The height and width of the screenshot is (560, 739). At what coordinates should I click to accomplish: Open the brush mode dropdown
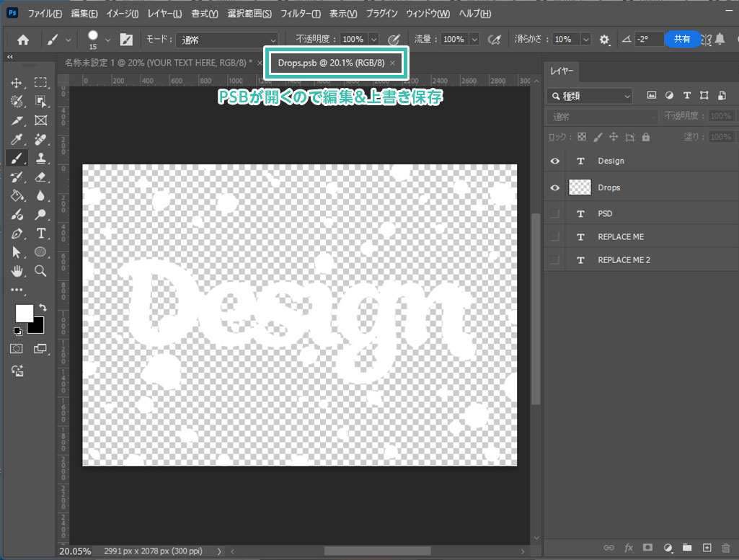click(x=227, y=40)
